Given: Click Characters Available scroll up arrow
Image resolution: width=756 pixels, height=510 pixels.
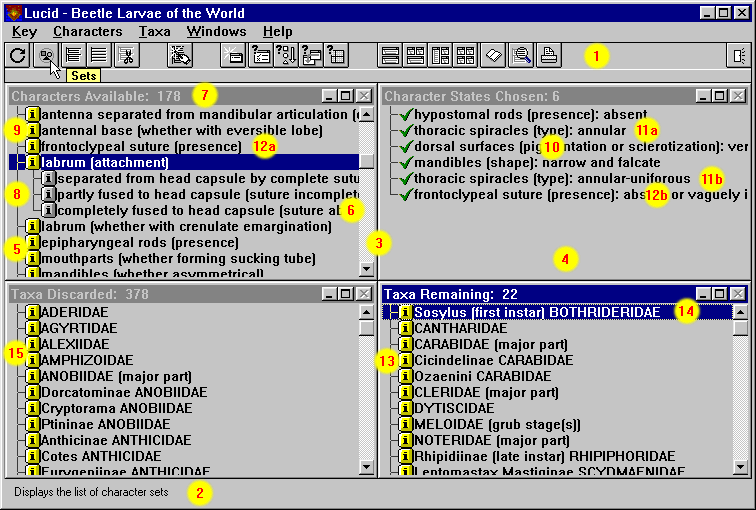Looking at the screenshot, I should tap(366, 114).
